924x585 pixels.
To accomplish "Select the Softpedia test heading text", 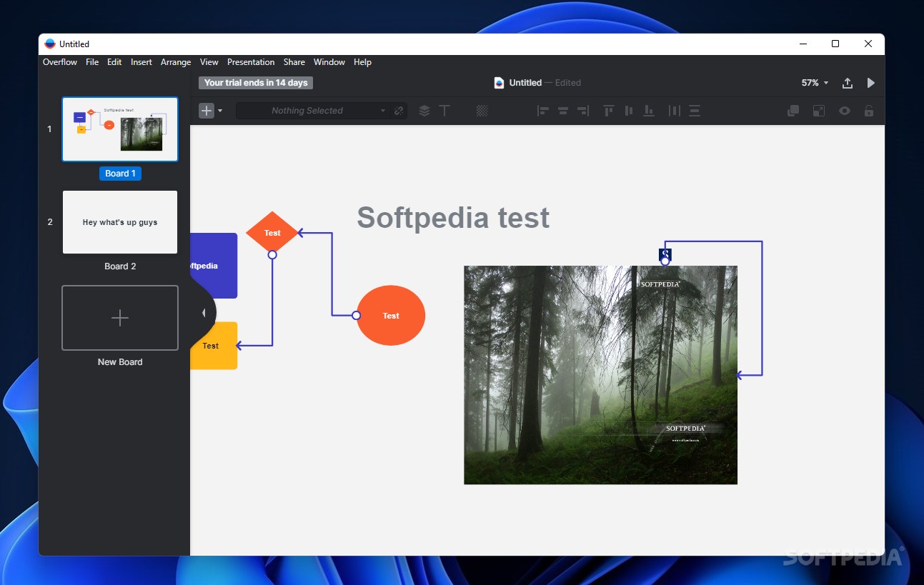I will [x=453, y=217].
